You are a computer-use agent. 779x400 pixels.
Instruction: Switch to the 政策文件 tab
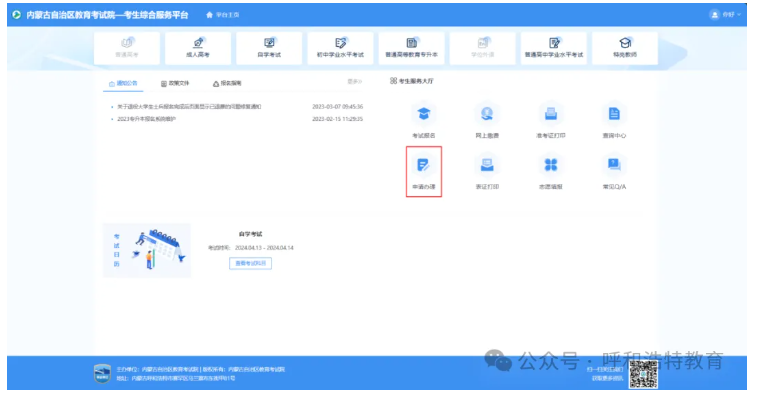click(x=175, y=83)
